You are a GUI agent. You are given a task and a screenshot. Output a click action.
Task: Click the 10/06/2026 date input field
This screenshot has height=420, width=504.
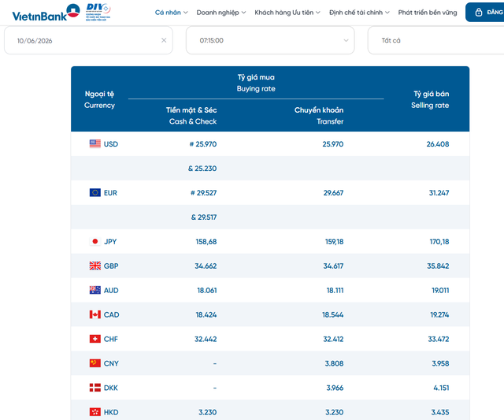(88, 40)
